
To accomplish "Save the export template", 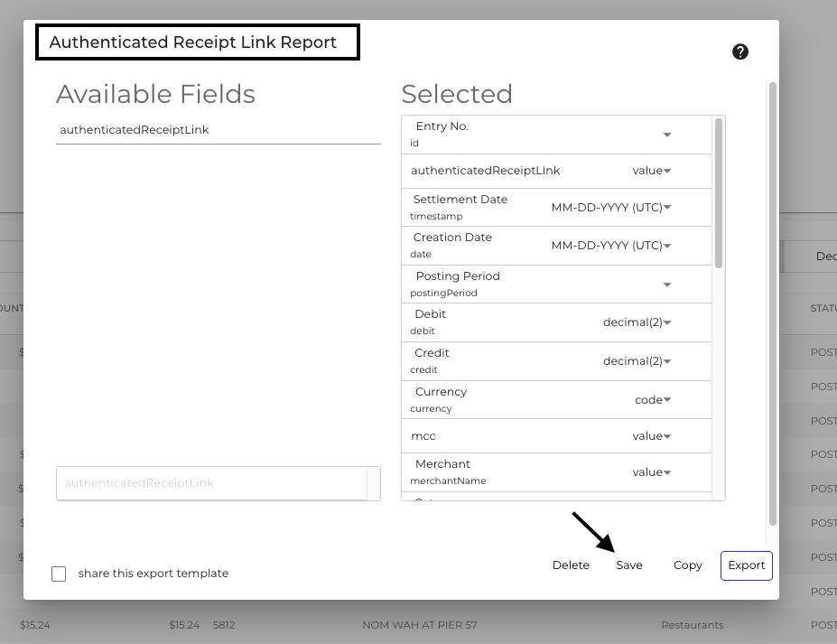I will click(628, 565).
